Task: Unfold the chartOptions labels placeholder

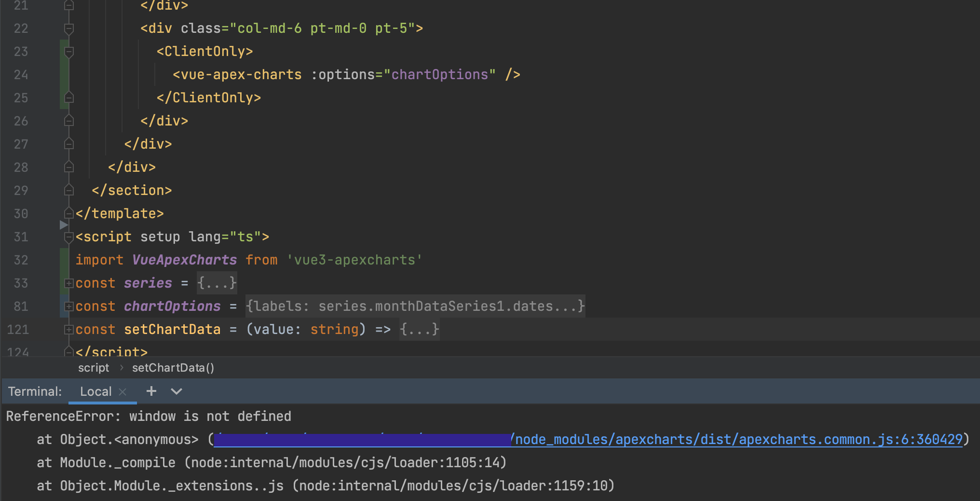Action: pos(415,306)
